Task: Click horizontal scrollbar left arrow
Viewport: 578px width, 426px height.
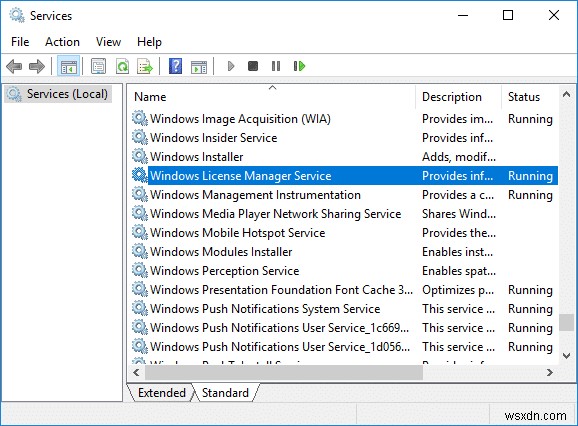Action: pos(136,373)
